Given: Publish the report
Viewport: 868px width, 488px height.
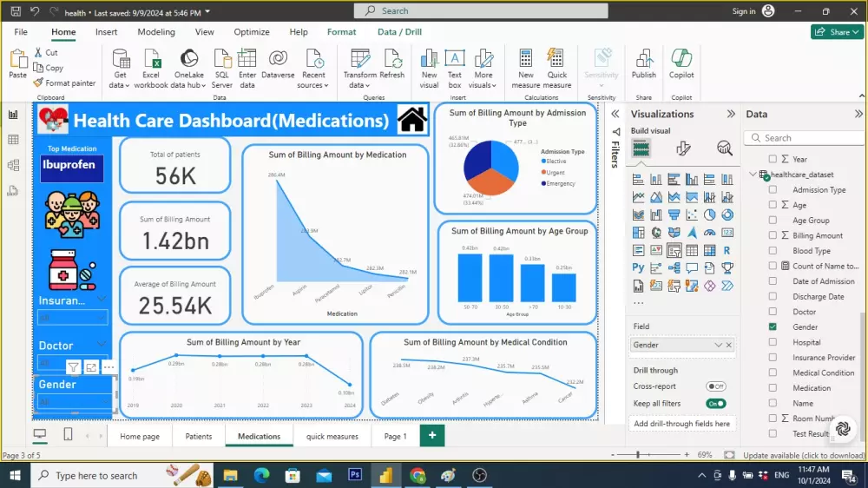Looking at the screenshot, I should (644, 64).
